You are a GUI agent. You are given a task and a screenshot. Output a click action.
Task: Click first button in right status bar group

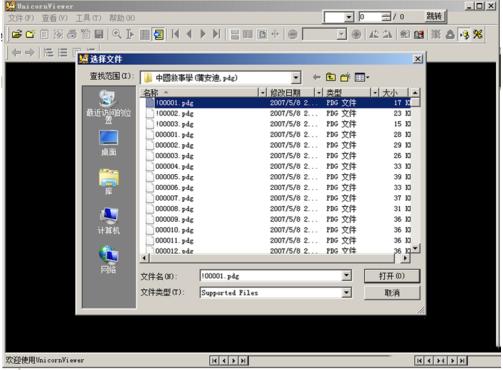point(419,360)
